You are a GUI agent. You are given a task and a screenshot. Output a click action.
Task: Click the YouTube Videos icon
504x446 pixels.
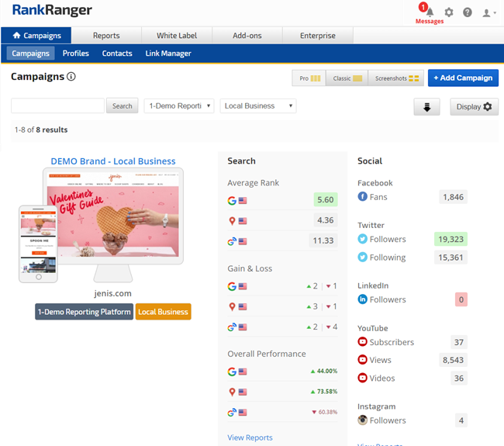click(x=362, y=378)
